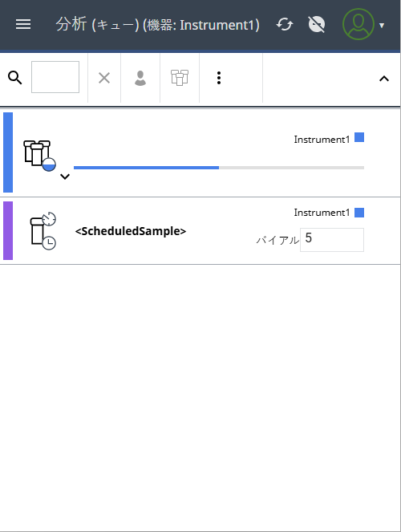Screen dimensions: 401x532
Task: Click the sequence progress bar
Action: (219, 168)
